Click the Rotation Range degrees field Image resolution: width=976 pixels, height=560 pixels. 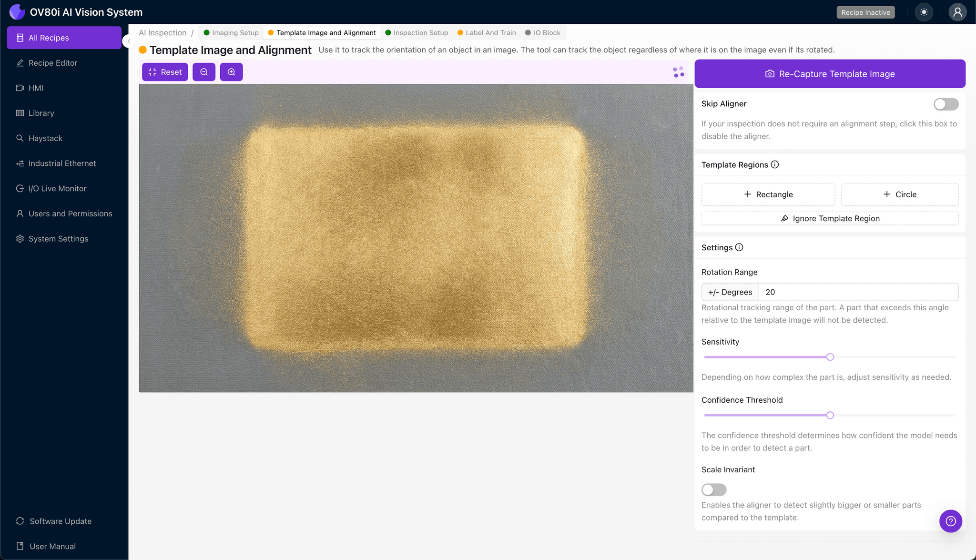tap(858, 292)
